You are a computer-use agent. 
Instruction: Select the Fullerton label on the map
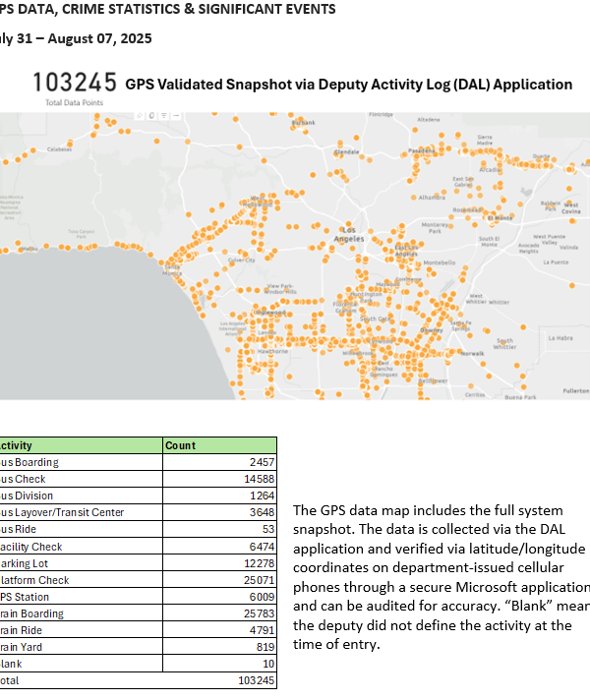[x=574, y=390]
